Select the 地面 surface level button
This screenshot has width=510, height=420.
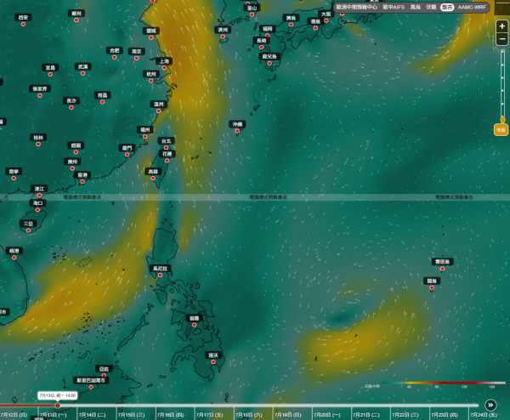[501, 130]
